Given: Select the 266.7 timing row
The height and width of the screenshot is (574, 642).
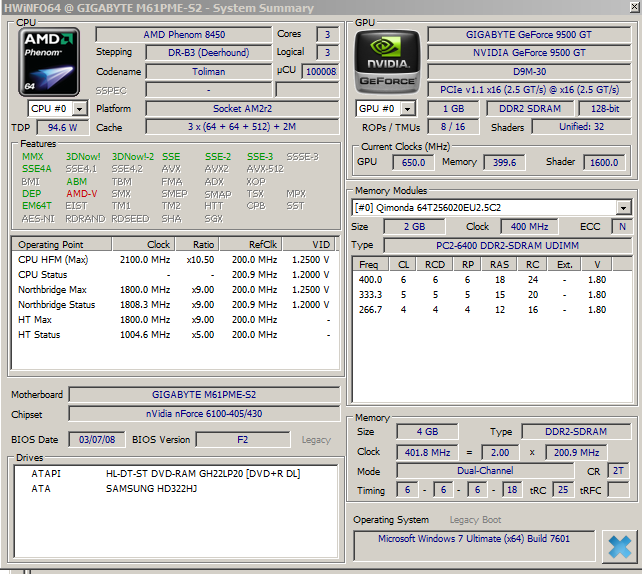Looking at the screenshot, I should 491,310.
